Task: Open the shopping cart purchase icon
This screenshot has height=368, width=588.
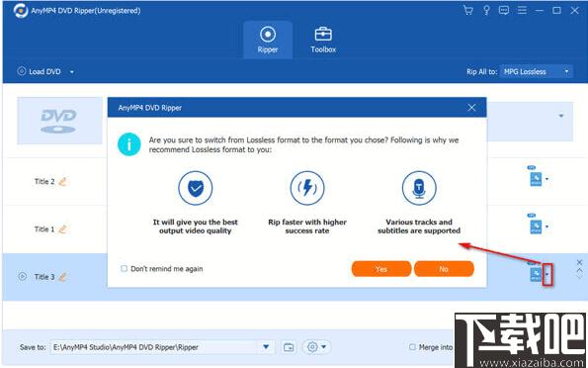Action: 468,10
